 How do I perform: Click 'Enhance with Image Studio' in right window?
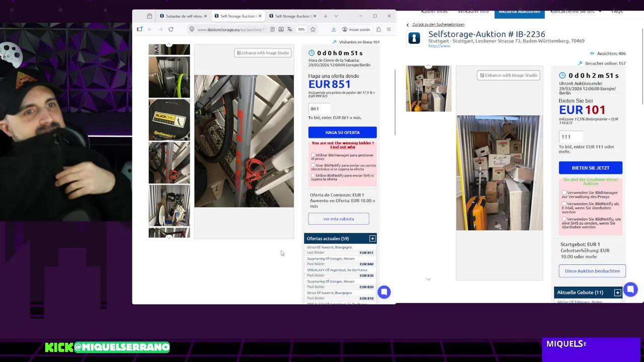(508, 75)
